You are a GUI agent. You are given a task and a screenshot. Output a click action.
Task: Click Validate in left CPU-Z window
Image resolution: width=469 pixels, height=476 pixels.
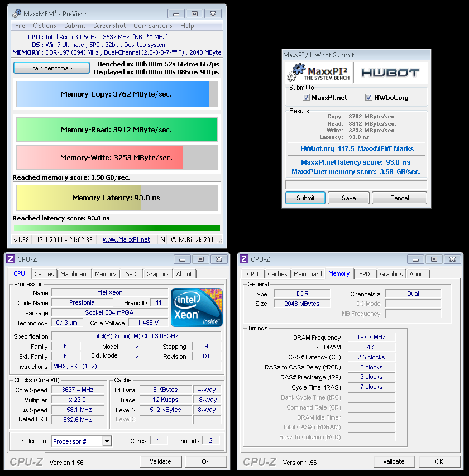click(160, 461)
